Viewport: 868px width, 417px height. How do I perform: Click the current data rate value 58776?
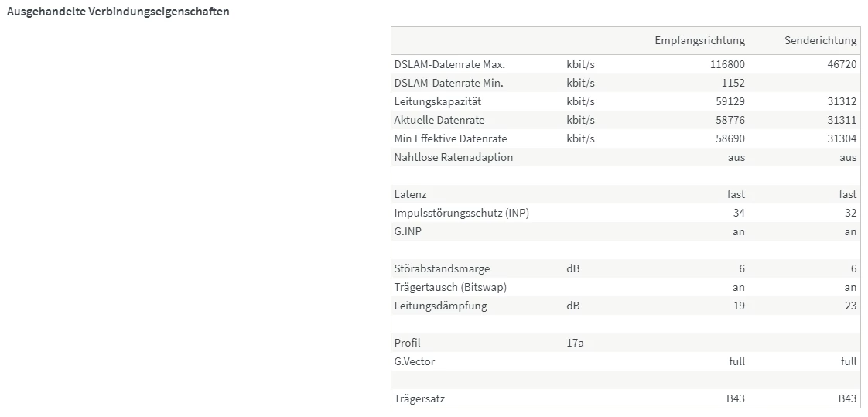click(x=730, y=120)
